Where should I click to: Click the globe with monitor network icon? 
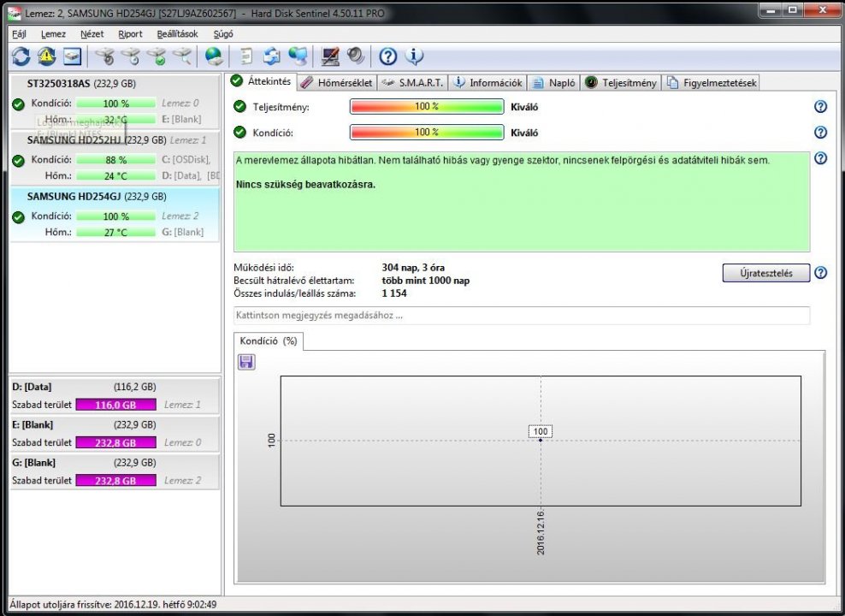(x=298, y=56)
